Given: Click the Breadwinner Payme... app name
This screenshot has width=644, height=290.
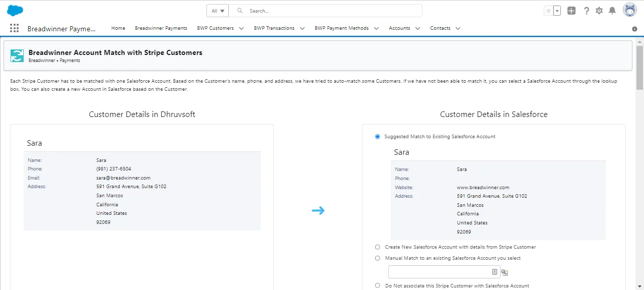Looking at the screenshot, I should pyautogui.click(x=61, y=29).
